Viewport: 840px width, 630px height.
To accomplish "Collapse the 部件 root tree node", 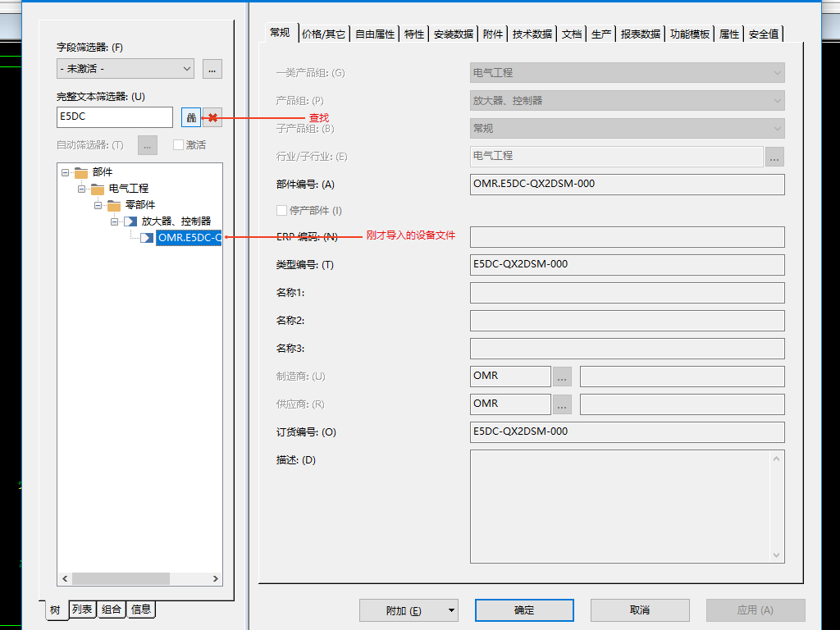I will pyautogui.click(x=66, y=172).
